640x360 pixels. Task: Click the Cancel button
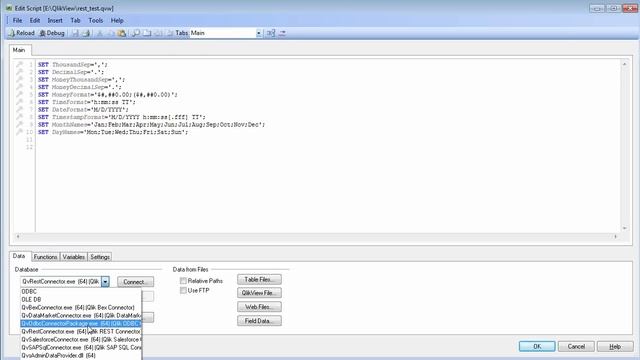576,347
